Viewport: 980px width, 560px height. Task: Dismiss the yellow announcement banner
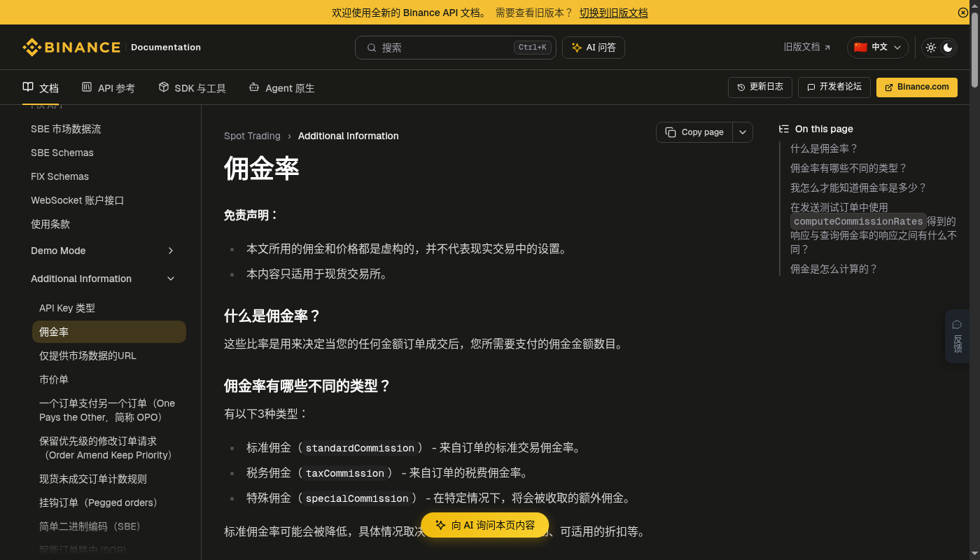(x=963, y=13)
